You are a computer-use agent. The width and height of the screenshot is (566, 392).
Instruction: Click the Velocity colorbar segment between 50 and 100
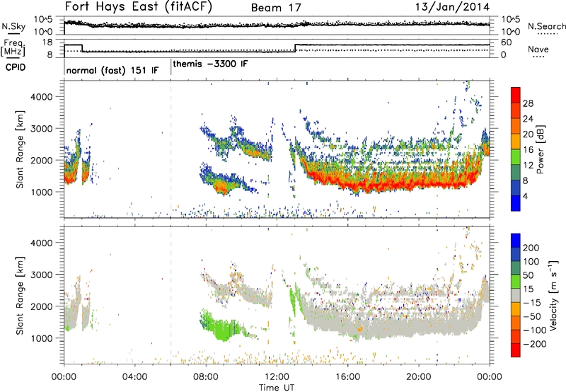pos(516,268)
